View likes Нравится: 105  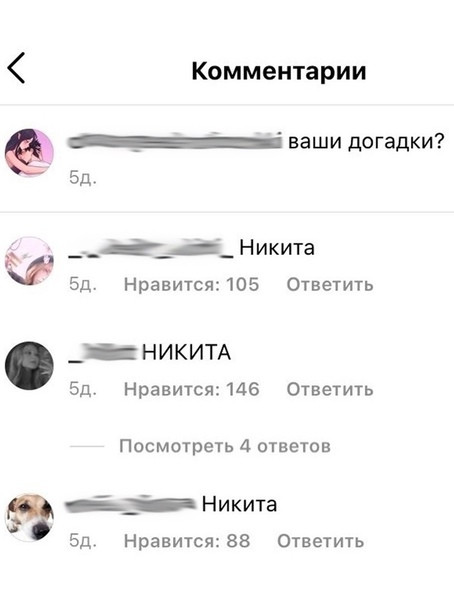tap(191, 285)
